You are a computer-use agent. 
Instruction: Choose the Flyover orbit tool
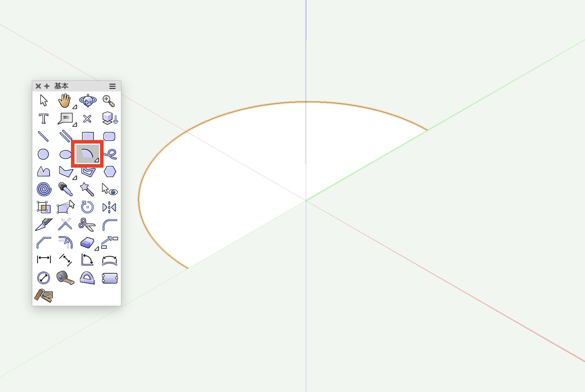pyautogui.click(x=88, y=101)
